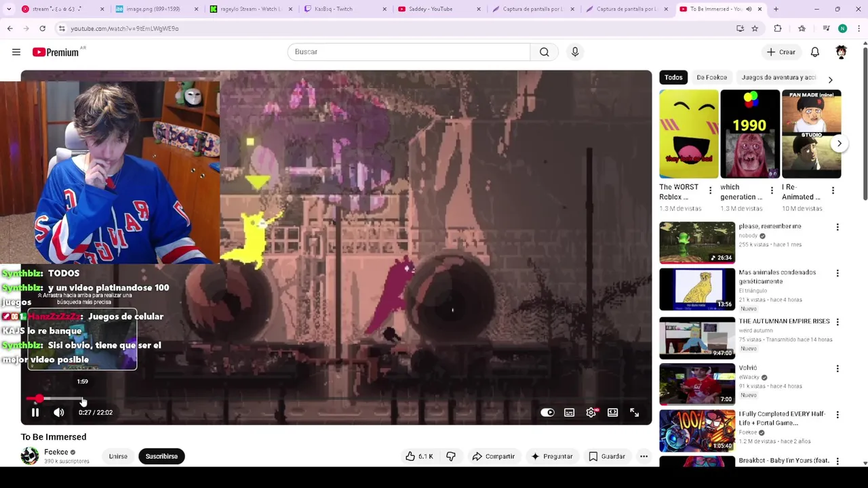Mute the video volume speaker icon

(59, 412)
